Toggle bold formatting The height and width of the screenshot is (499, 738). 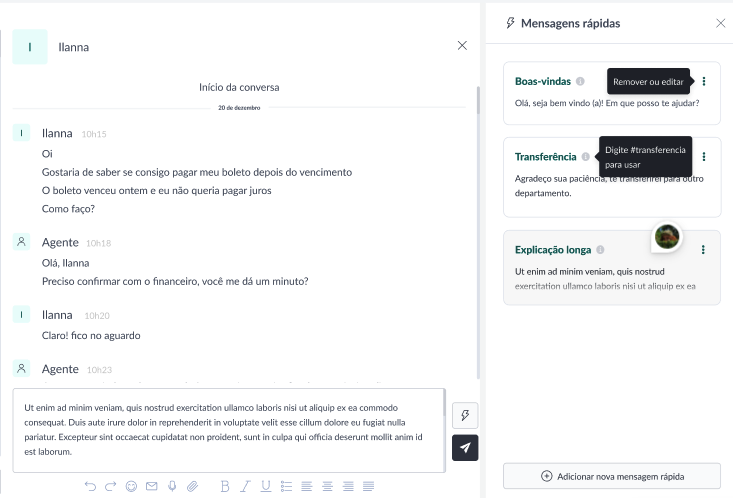(x=224, y=487)
